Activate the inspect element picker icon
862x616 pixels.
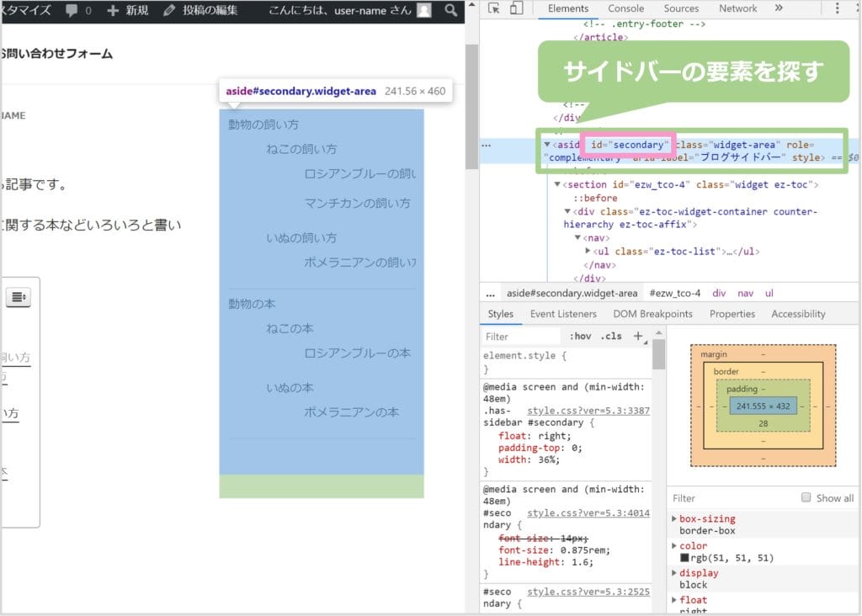[x=493, y=8]
